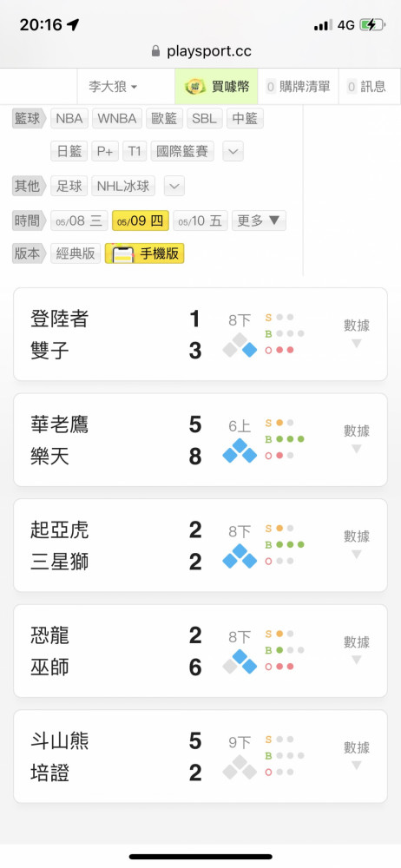Image resolution: width=401 pixels, height=868 pixels.
Task: Tap the ball-strike-out count in 斗山熊 game
Action: (x=285, y=756)
